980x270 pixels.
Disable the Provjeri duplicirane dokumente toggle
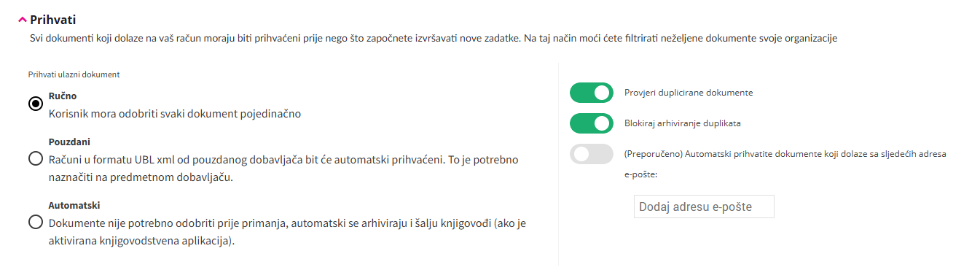point(592,93)
